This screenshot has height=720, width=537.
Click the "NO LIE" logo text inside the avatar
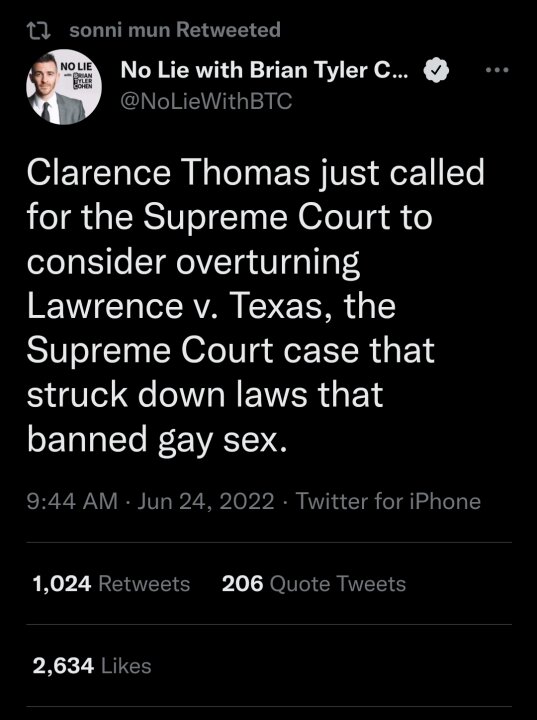tap(77, 66)
